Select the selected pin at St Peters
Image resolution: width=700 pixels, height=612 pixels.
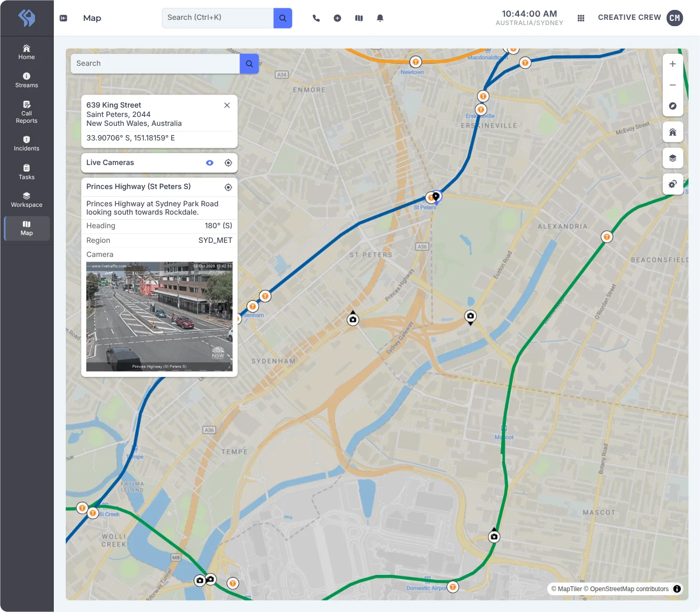[x=436, y=197]
